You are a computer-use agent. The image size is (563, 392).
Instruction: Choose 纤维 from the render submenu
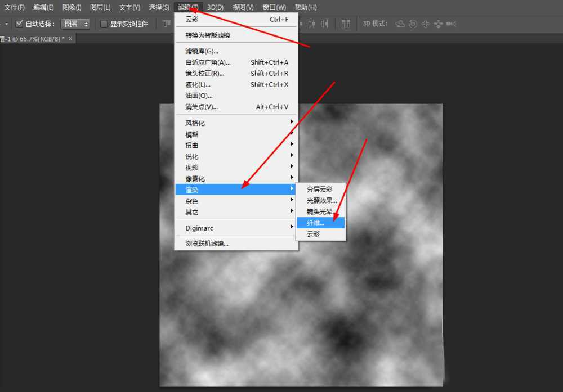tap(319, 222)
